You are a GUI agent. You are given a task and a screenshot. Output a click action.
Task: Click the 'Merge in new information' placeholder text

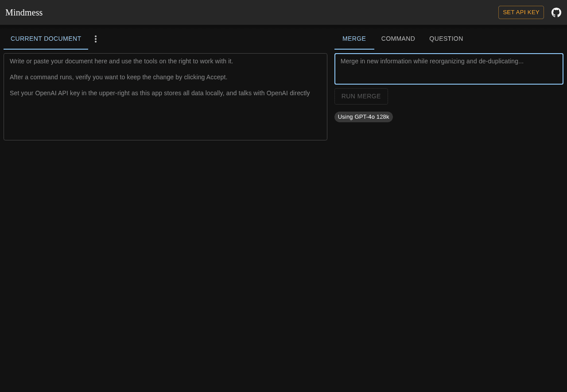(431, 61)
